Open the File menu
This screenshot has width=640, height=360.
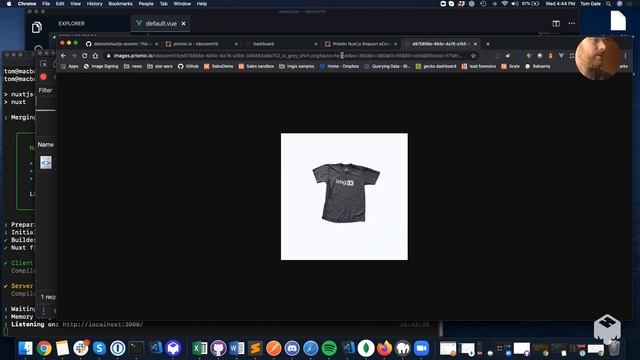pyautogui.click(x=46, y=4)
